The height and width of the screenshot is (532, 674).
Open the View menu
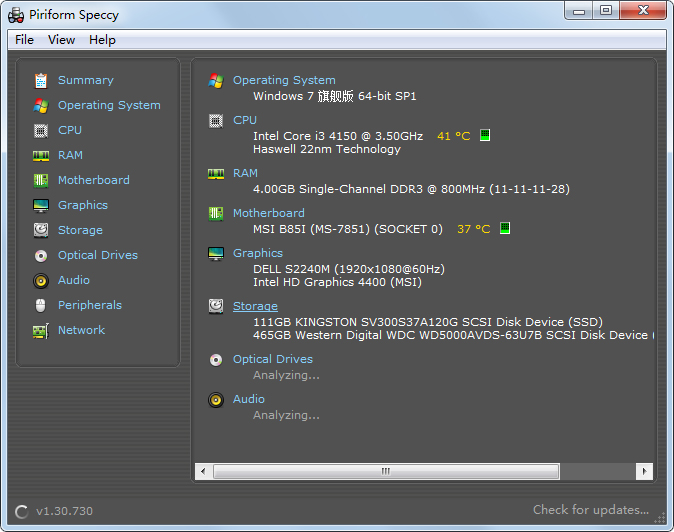(x=61, y=40)
